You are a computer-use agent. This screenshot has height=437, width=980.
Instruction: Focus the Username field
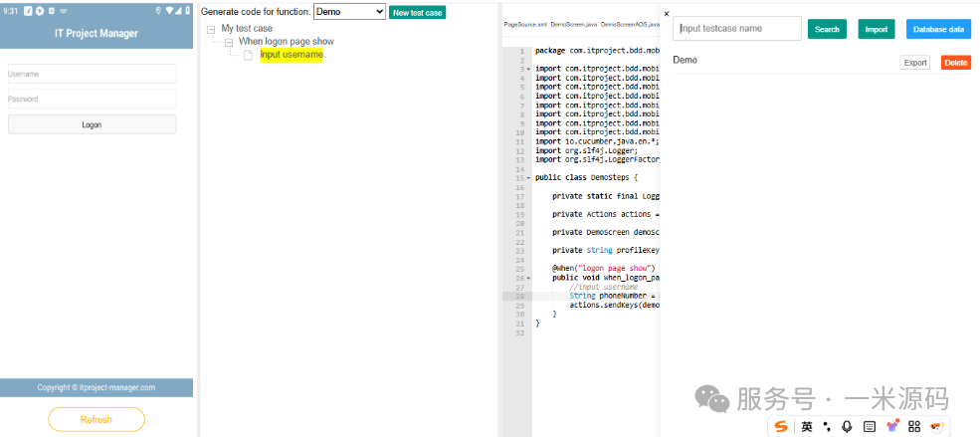point(92,74)
